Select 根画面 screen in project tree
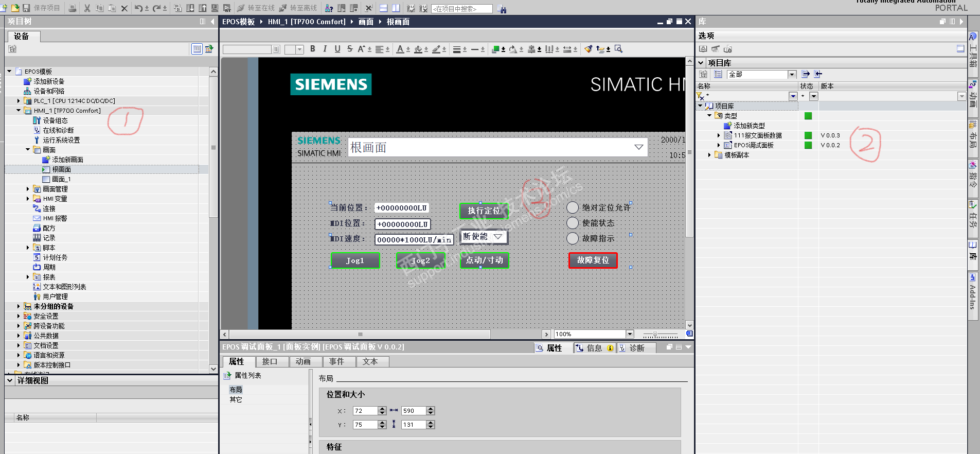Viewport: 980px width, 454px height. click(x=61, y=169)
